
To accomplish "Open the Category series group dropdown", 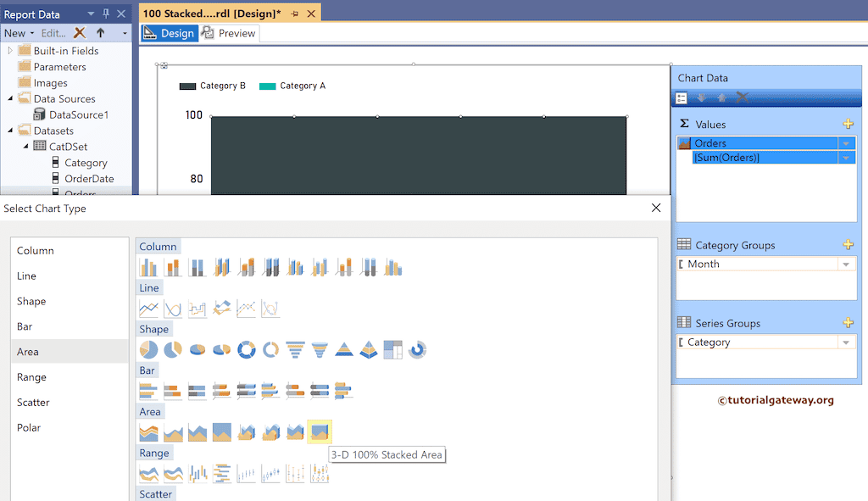I will (x=846, y=342).
